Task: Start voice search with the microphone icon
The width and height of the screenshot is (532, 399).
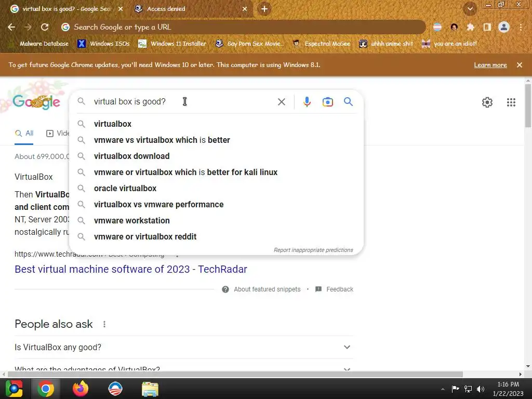Action: 307,102
